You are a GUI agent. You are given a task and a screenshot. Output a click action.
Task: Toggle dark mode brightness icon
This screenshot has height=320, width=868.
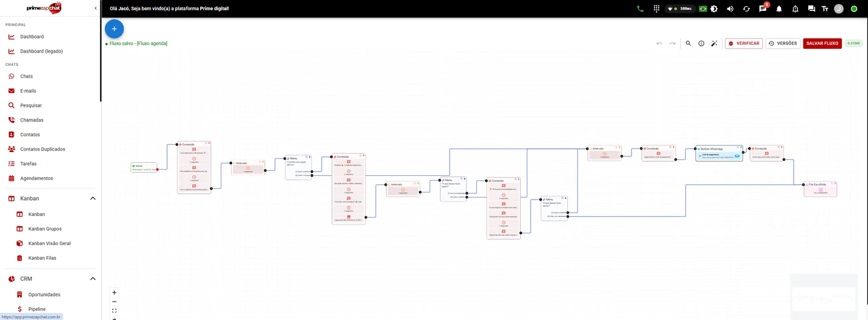pyautogui.click(x=714, y=9)
